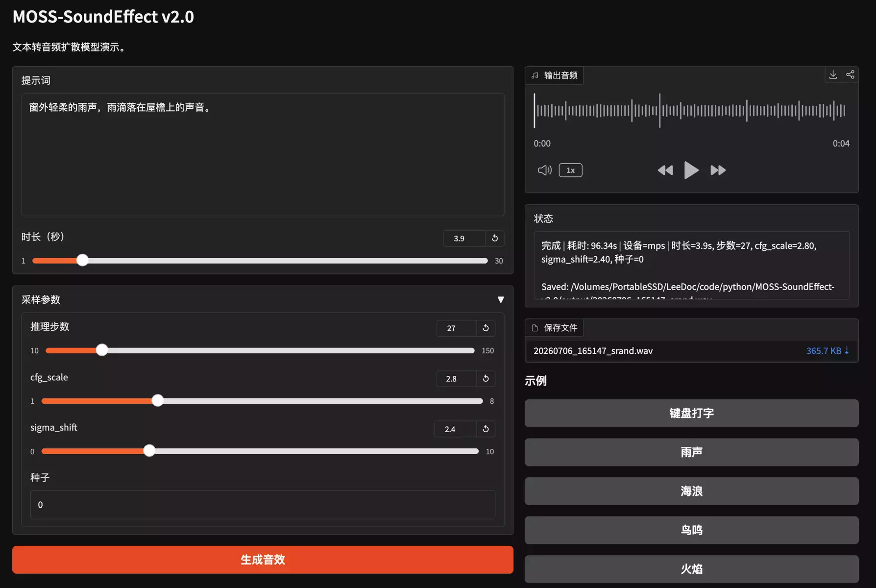Focus the inference steps field 27
Image resolution: width=876 pixels, height=588 pixels.
tap(456, 328)
